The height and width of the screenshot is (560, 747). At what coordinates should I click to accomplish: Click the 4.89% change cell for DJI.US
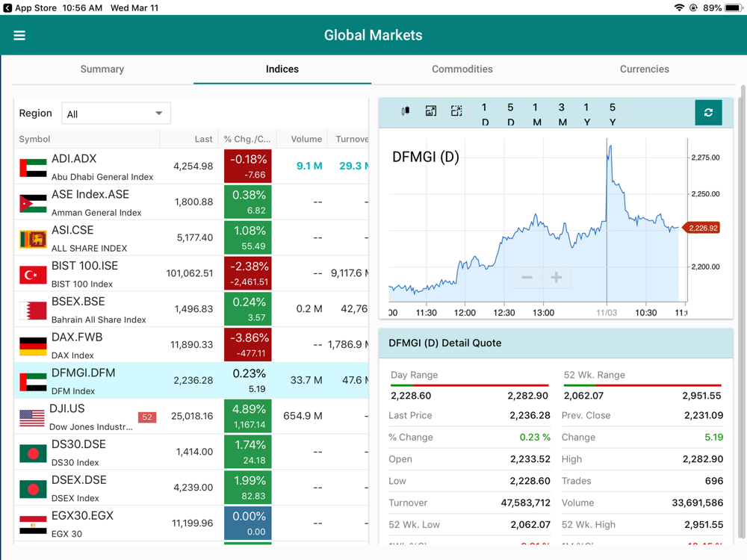[248, 416]
